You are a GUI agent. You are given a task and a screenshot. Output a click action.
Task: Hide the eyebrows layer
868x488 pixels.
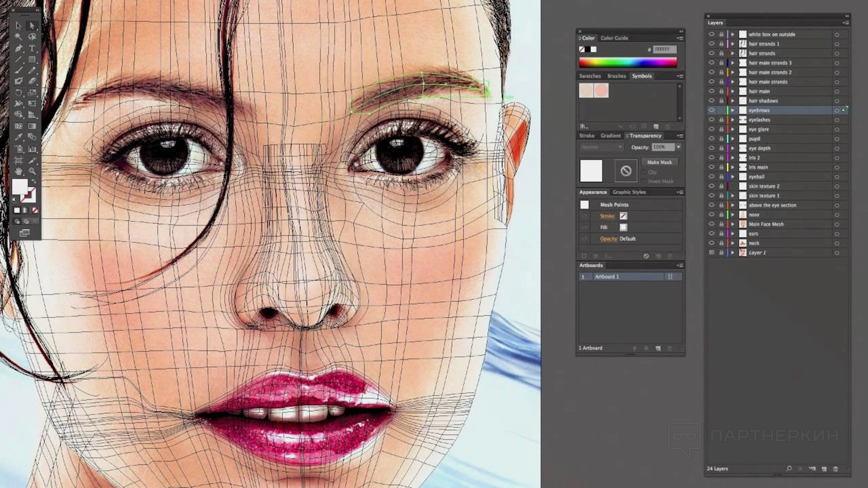[x=711, y=110]
